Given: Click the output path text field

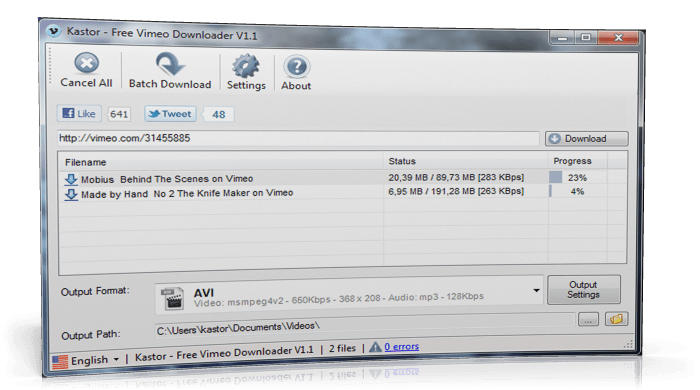Looking at the screenshot, I should pyautogui.click(x=365, y=325).
